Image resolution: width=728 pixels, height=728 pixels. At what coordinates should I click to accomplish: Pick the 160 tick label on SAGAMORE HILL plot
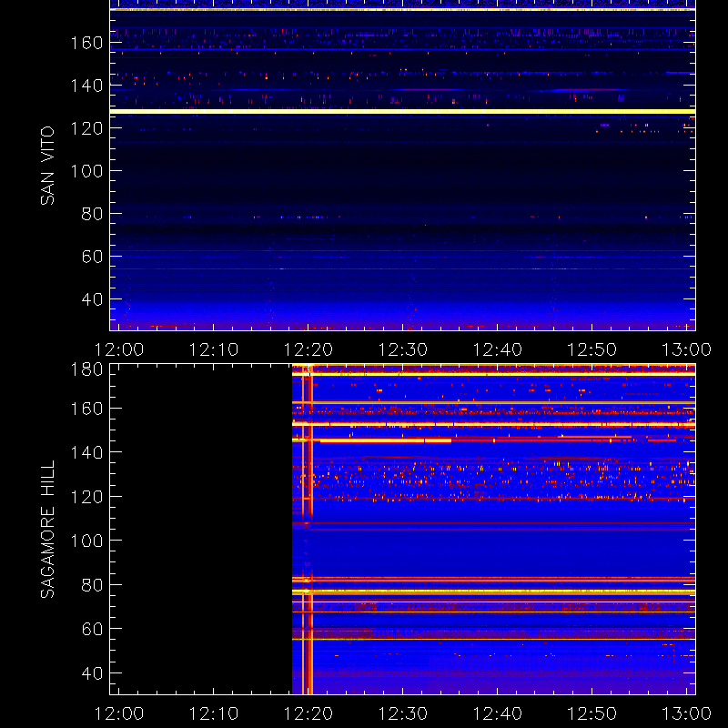(86, 409)
